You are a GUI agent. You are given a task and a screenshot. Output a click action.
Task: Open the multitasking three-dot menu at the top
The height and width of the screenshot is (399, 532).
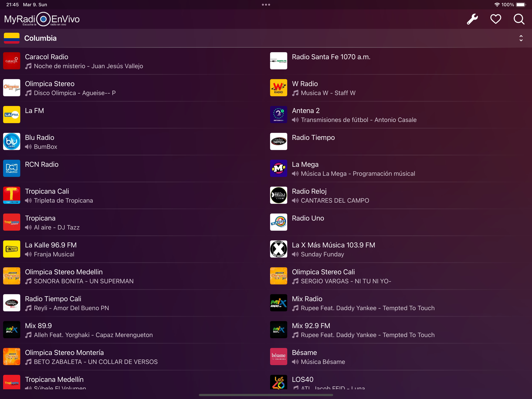[x=266, y=4]
